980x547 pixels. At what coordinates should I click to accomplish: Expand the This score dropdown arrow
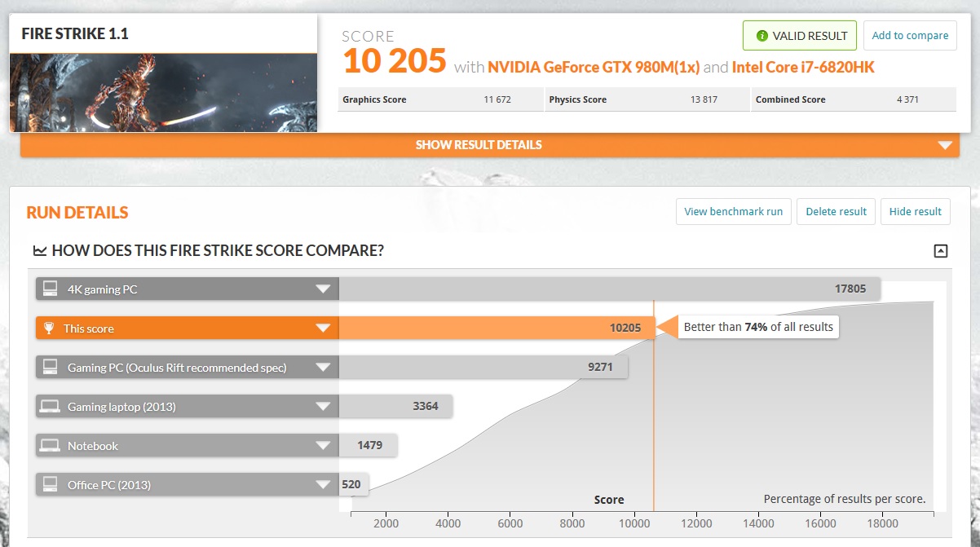click(x=323, y=328)
